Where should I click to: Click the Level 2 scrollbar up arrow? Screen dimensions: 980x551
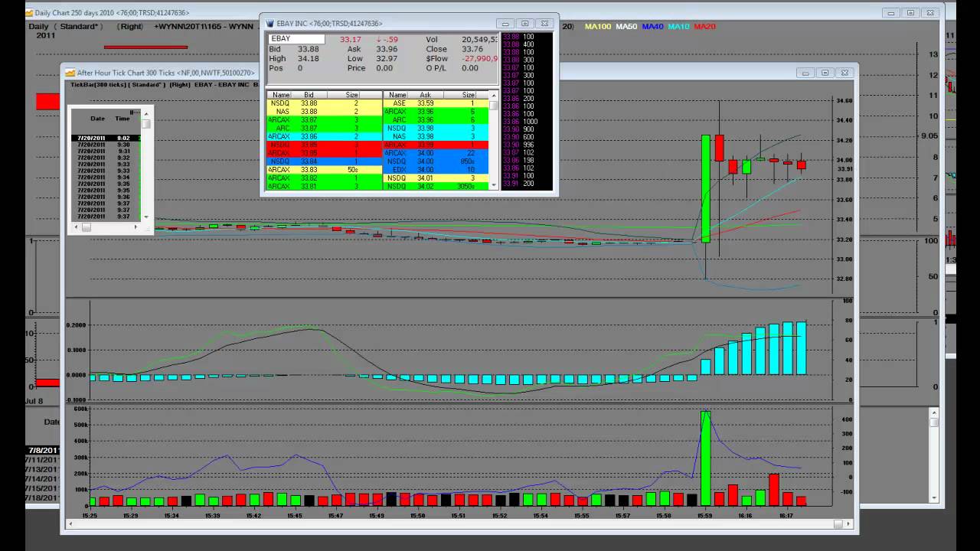pyautogui.click(x=495, y=95)
